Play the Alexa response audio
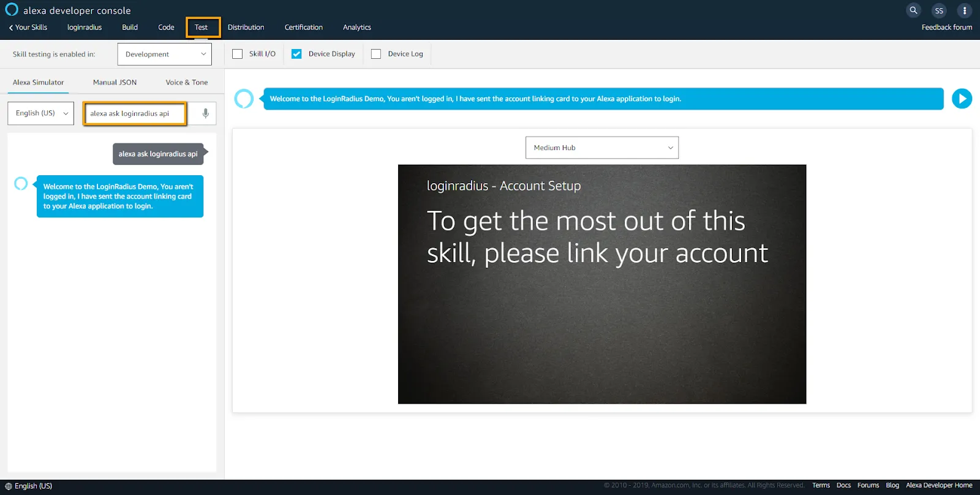 pyautogui.click(x=962, y=99)
